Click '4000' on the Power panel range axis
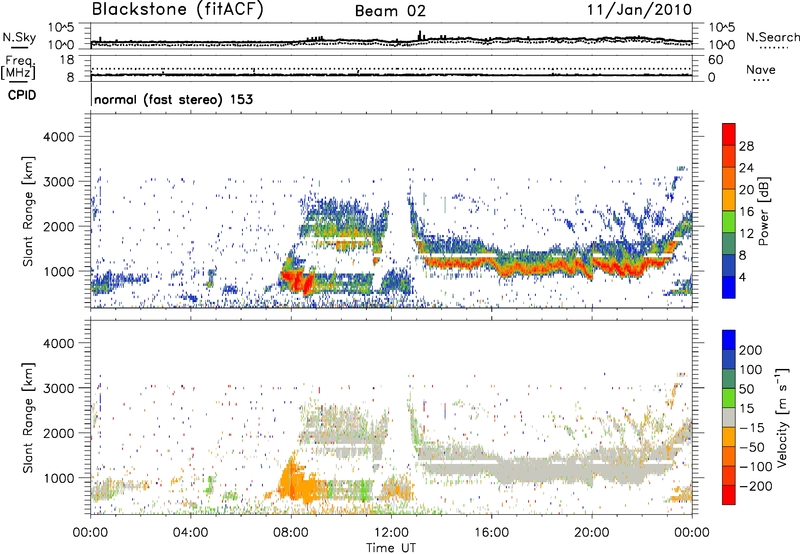Screen dimensions: 800x554 (x=58, y=137)
